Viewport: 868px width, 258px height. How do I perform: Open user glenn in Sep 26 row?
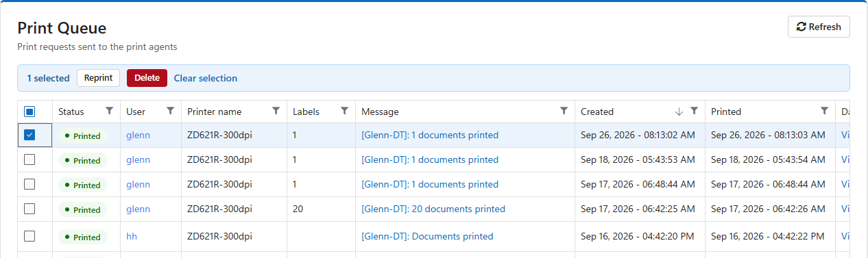[x=138, y=135]
